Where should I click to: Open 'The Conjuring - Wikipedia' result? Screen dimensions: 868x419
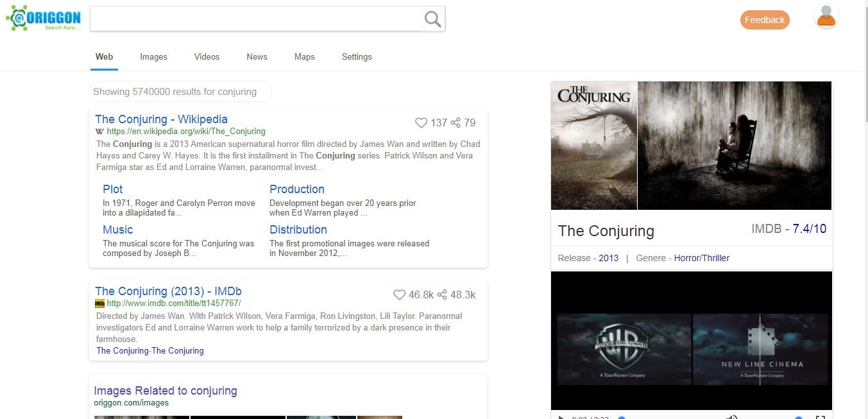pos(161,119)
